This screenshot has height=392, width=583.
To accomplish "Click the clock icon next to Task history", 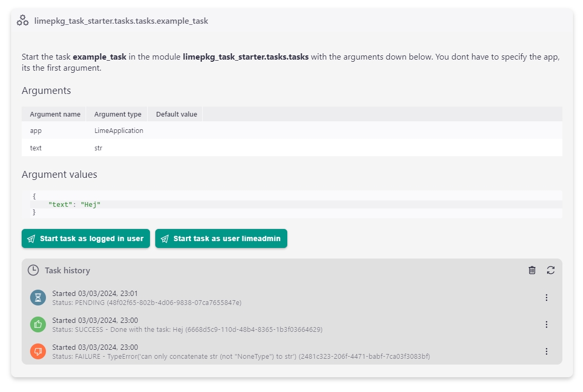I will [x=33, y=270].
